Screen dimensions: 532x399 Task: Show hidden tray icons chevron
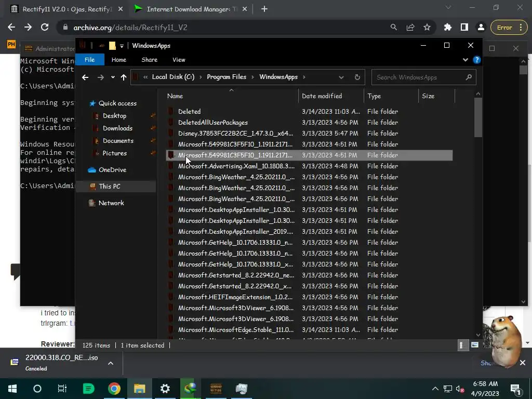pos(435,389)
